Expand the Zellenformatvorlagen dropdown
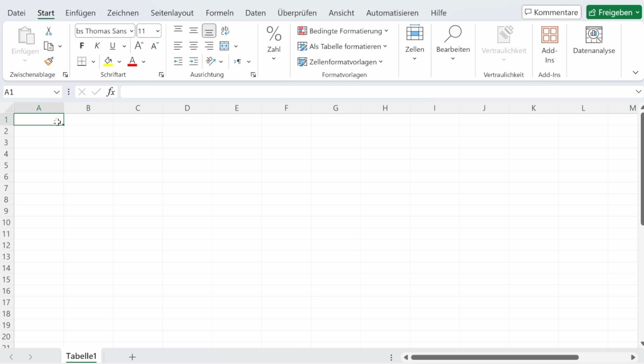 coord(340,62)
